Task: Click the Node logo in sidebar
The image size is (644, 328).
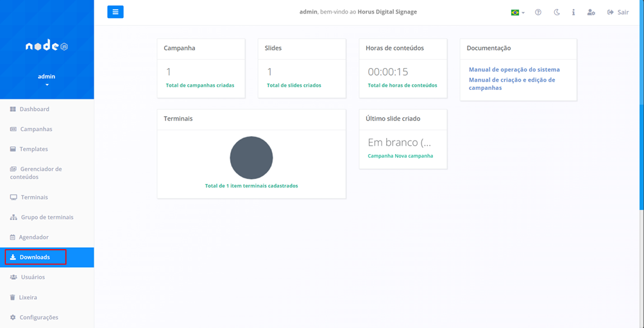Action: (47, 46)
